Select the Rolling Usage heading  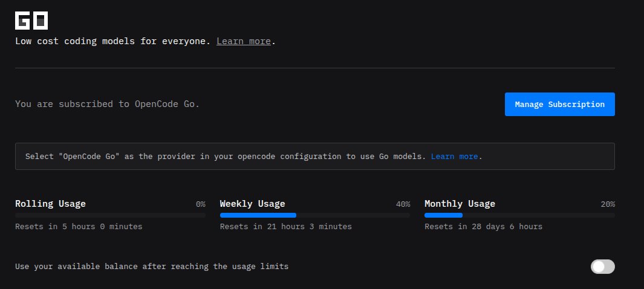coord(51,204)
